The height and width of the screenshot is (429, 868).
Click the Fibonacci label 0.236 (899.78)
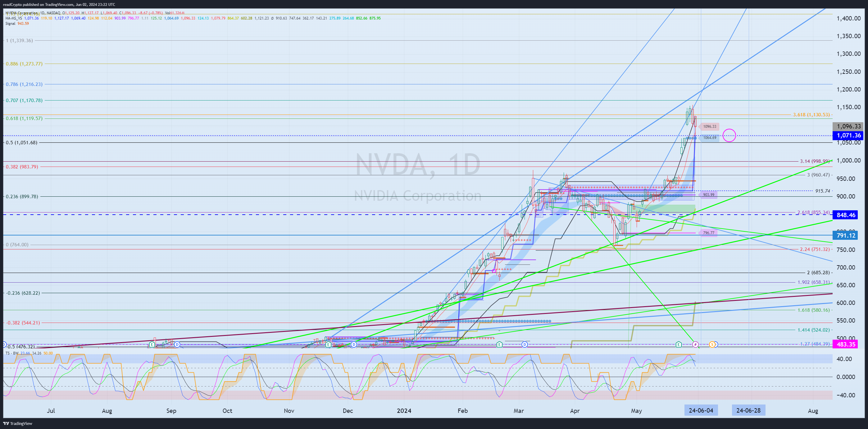[x=22, y=196]
